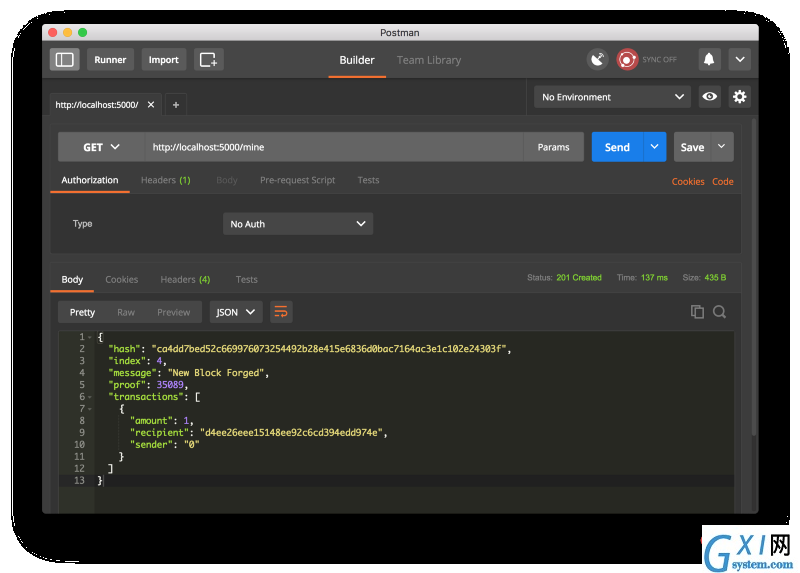Image resolution: width=800 pixels, height=573 pixels.
Task: Switch to Team Library tab
Action: (x=429, y=60)
